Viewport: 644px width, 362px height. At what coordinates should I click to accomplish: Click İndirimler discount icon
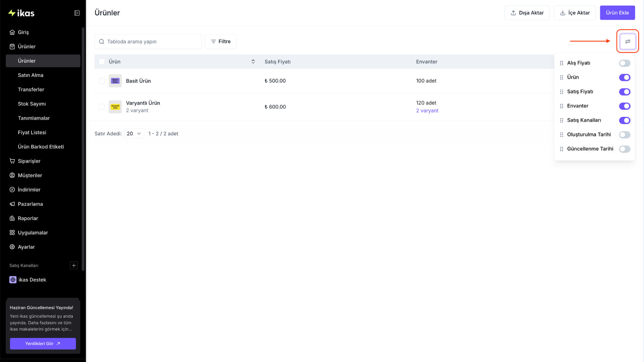point(12,190)
